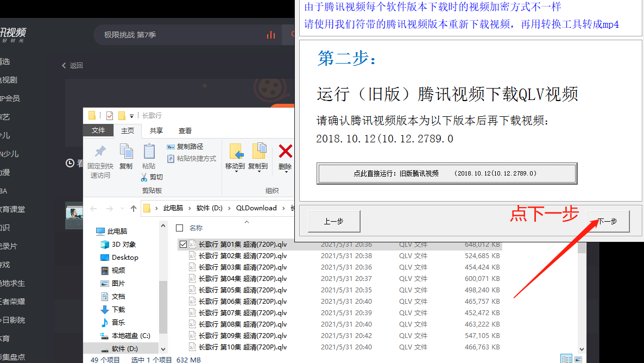
Task: Click the 上一步 (Previous) button
Action: [334, 222]
